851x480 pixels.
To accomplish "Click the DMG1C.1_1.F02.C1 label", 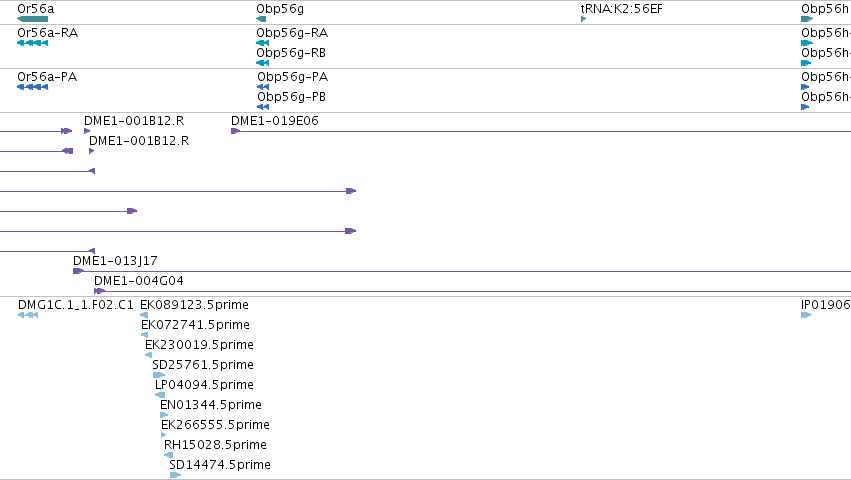I will [x=75, y=305].
